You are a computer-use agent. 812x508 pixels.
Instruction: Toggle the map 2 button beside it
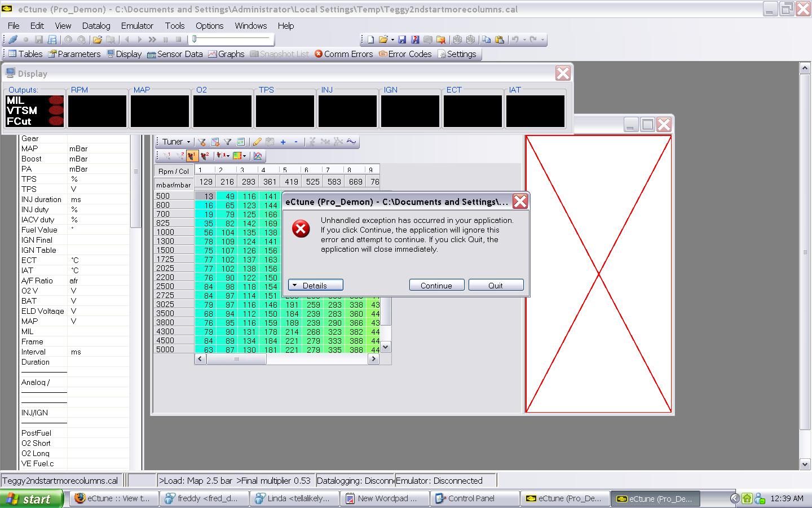point(205,156)
